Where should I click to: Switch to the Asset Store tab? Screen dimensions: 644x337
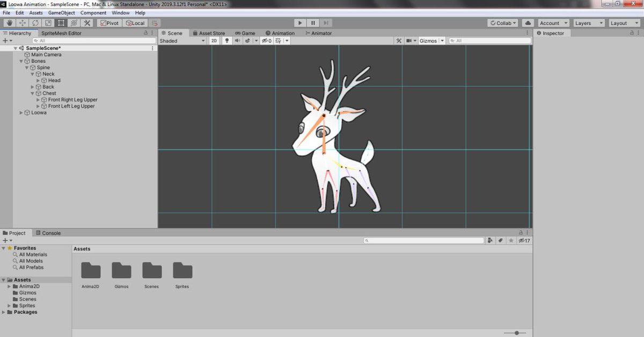point(209,33)
